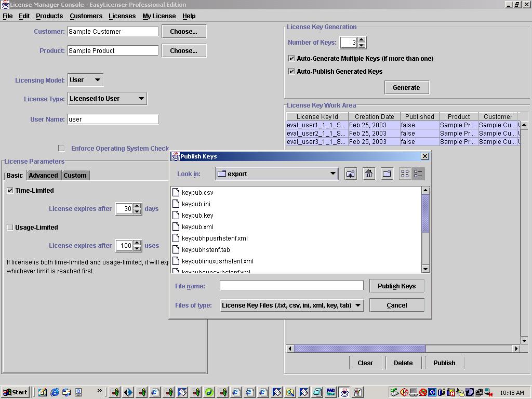Launch Outlook Express from quick launch
This screenshot has width=532, height=399.
pyautogui.click(x=66, y=392)
